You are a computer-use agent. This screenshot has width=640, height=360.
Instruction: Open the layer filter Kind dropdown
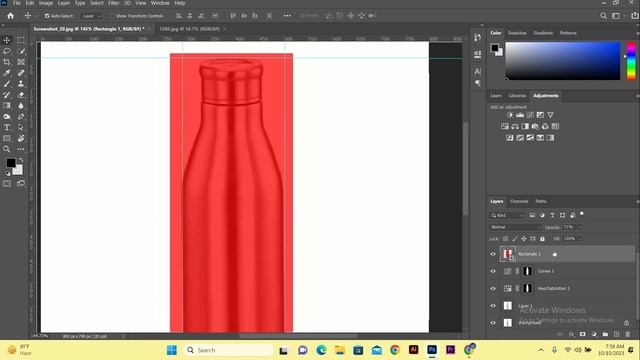[507, 215]
